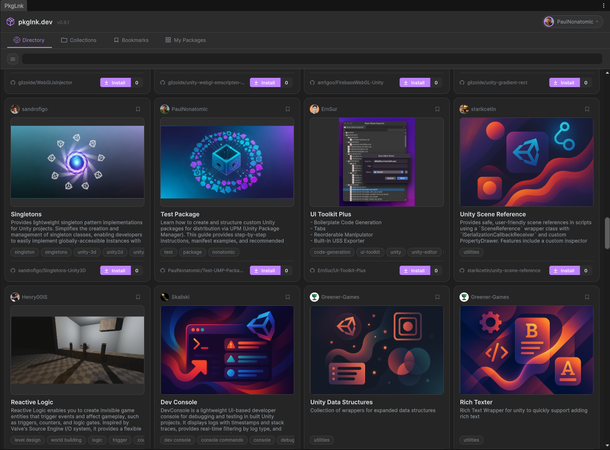
Task: Open amtgoo/FirebaseWebGL-Unity repository link
Action: click(347, 82)
